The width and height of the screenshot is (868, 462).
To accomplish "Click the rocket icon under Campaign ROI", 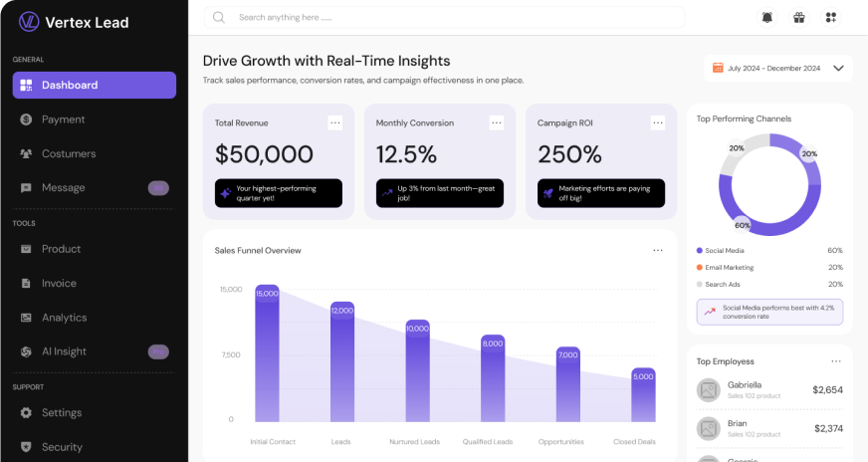I will pyautogui.click(x=547, y=192).
